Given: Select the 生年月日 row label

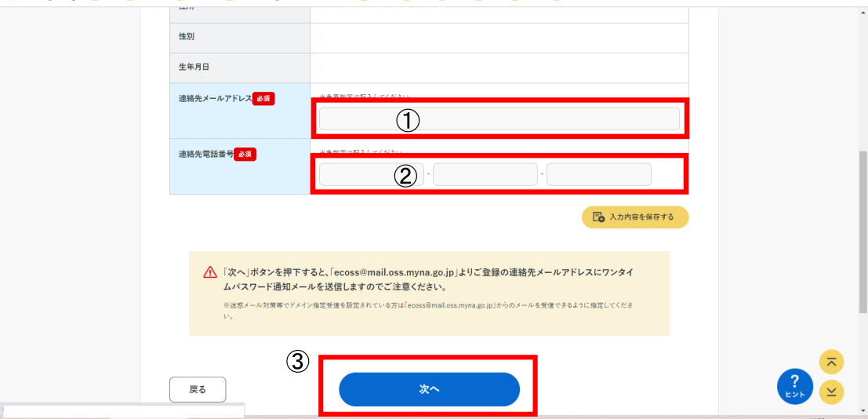Looking at the screenshot, I should (189, 67).
